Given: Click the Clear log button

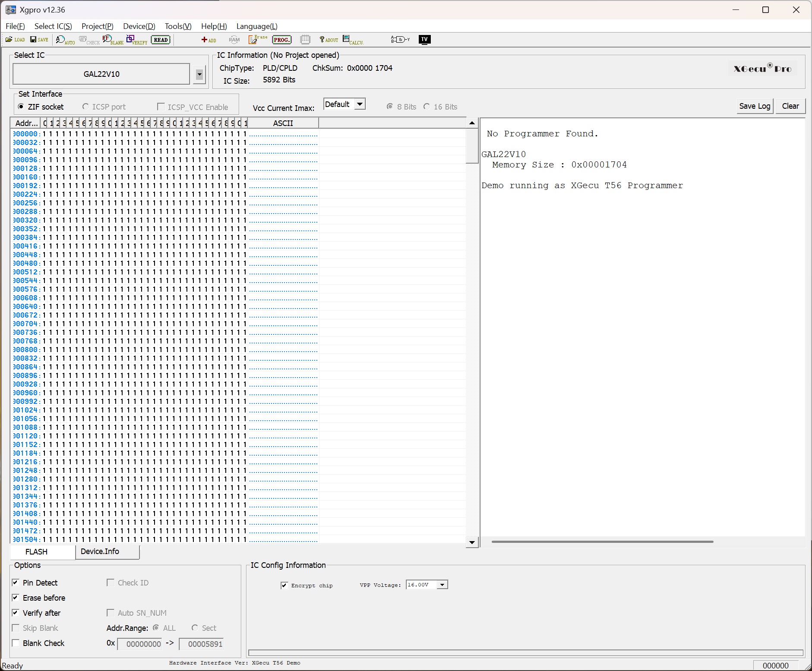Looking at the screenshot, I should 790,106.
